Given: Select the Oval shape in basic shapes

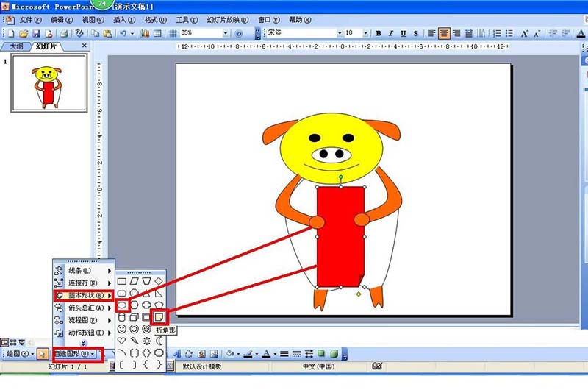Looking at the screenshot, I should [x=122, y=305].
